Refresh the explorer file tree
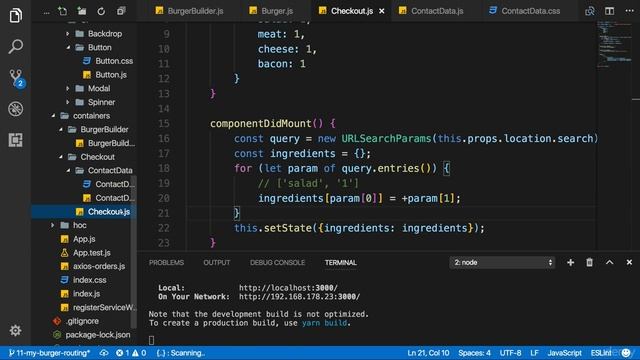Image resolution: width=640 pixels, height=360 pixels. [x=101, y=11]
